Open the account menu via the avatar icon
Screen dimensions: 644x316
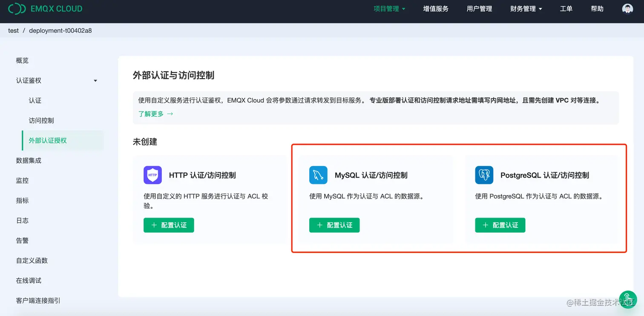pyautogui.click(x=627, y=8)
